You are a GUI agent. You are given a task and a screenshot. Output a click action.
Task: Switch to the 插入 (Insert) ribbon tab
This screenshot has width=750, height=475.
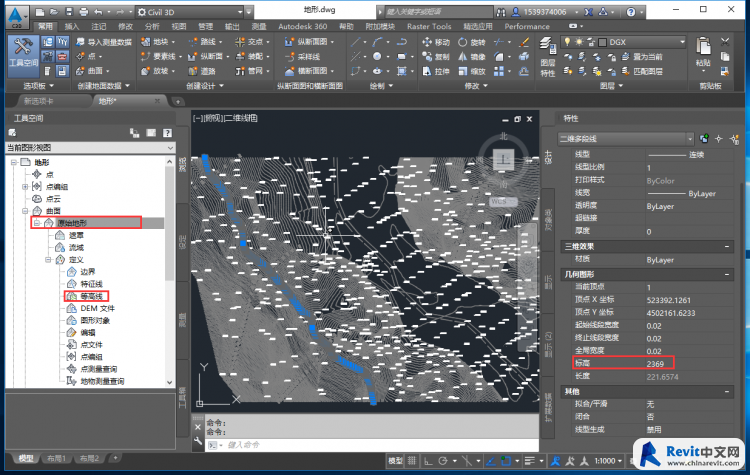click(x=72, y=26)
